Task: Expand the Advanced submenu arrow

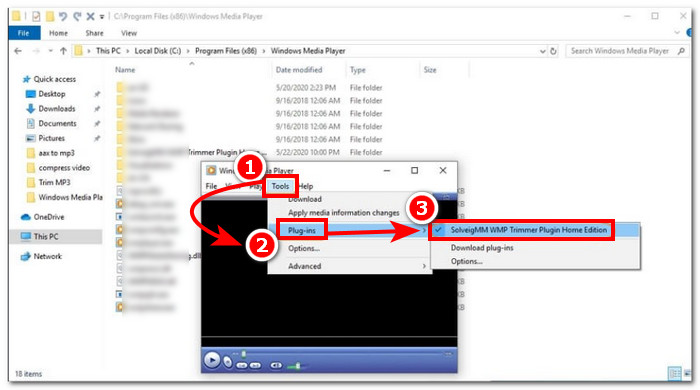Action: (x=424, y=266)
